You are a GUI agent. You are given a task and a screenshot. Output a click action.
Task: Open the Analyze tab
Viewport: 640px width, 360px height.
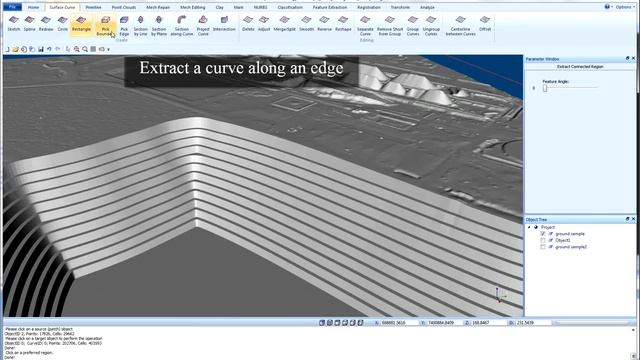pyautogui.click(x=427, y=7)
